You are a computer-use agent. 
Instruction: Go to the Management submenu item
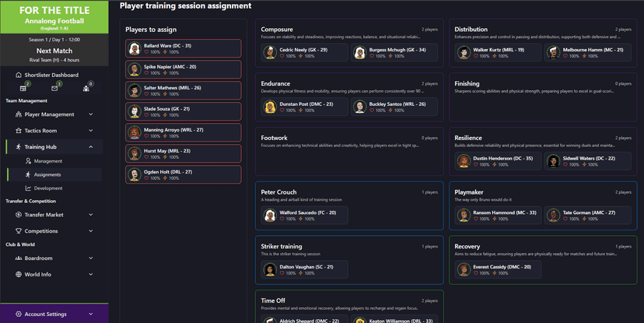[48, 161]
